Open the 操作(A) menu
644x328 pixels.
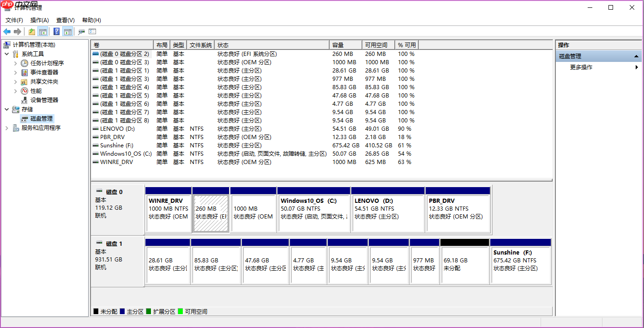tap(39, 20)
